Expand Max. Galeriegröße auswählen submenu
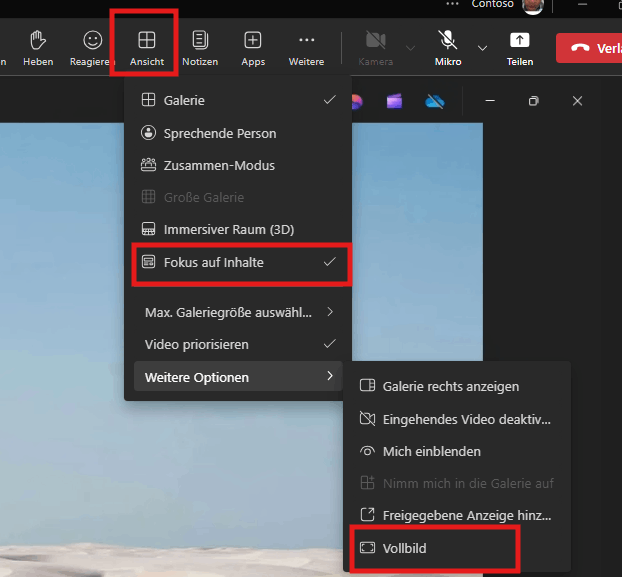Viewport: 622px width, 577px height. click(238, 312)
